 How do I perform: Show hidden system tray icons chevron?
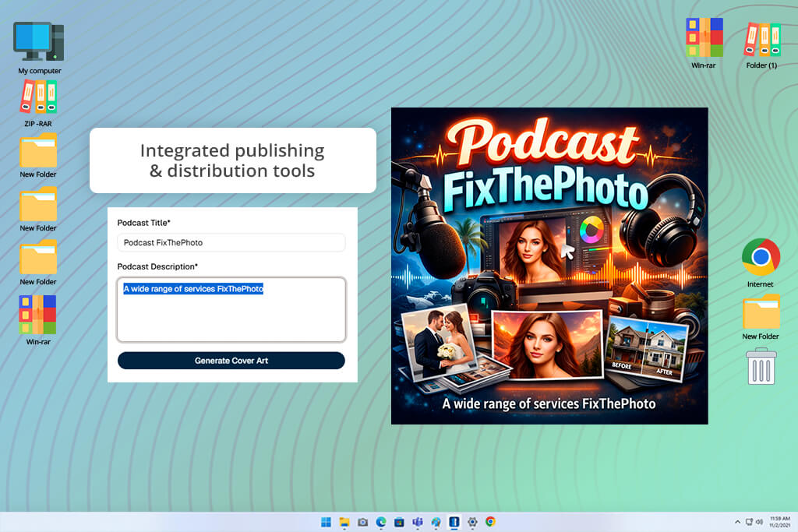(x=737, y=522)
